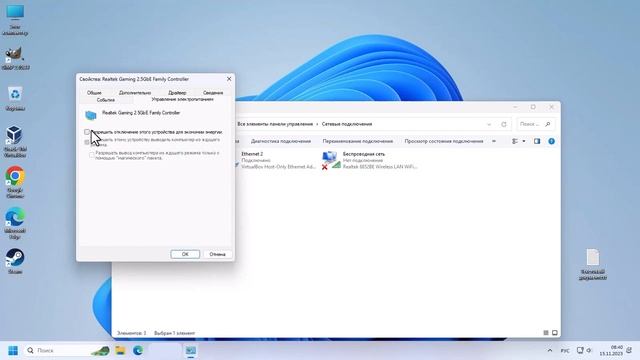Select the Управление электропитанием tab
Image resolution: width=640 pixels, height=360 pixels.
182,99
